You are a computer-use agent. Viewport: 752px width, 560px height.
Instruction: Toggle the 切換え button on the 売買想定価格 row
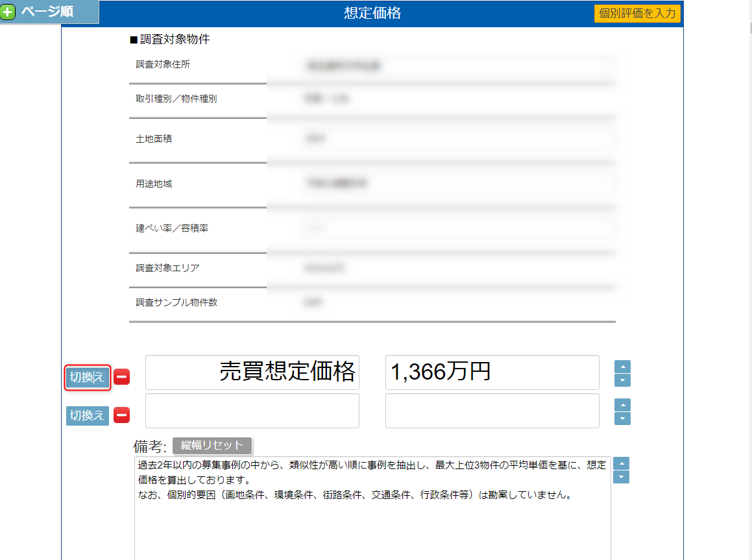pyautogui.click(x=88, y=377)
